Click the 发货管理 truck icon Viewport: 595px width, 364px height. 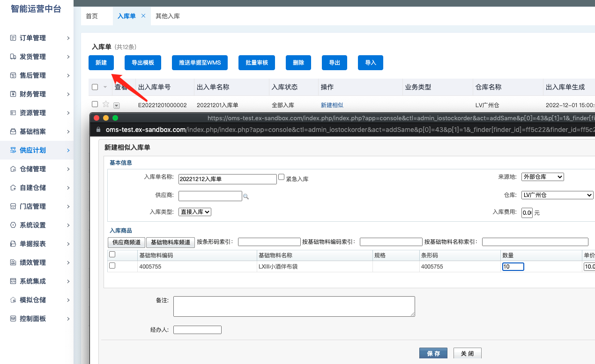click(x=13, y=57)
